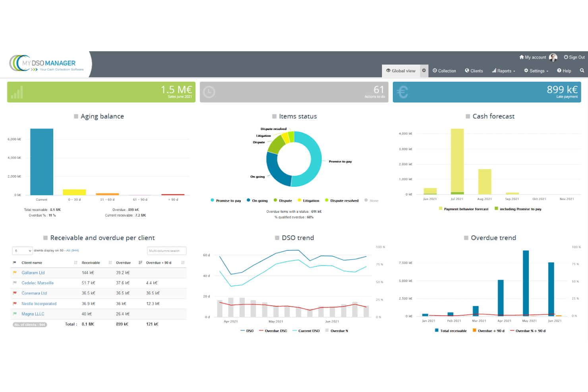Click the No. of clients : 944 badge
The image size is (588, 392).
30,324
